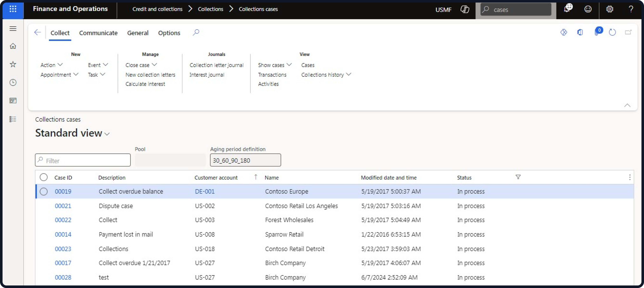The image size is (644, 288).
Task: Expand the Show cases dropdown
Action: tap(275, 65)
